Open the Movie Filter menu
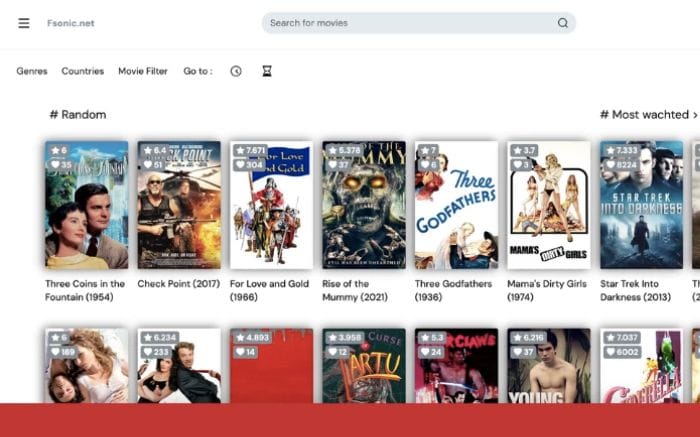The height and width of the screenshot is (437, 700). tap(143, 71)
